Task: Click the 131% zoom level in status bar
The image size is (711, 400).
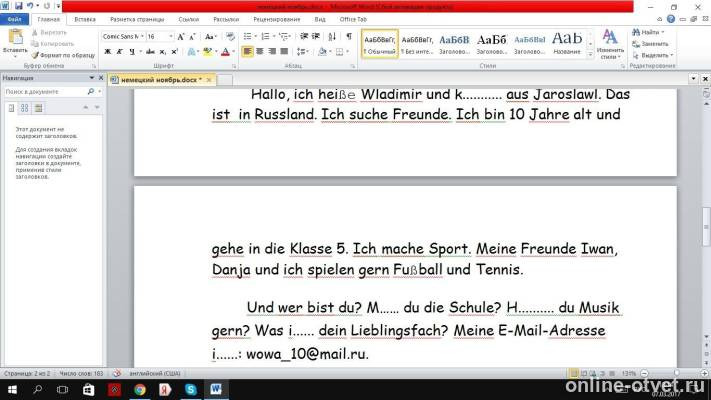Action: pyautogui.click(x=628, y=373)
